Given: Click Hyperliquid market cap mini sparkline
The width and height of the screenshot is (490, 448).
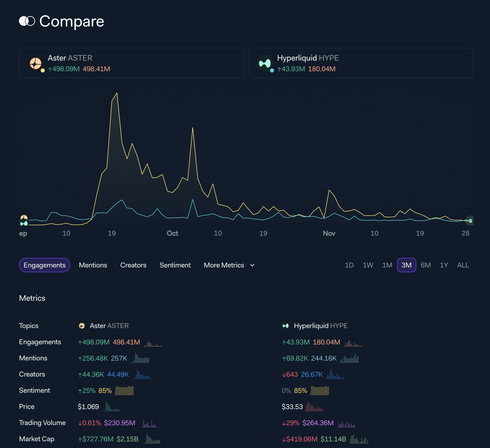Looking at the screenshot, I should click(359, 440).
